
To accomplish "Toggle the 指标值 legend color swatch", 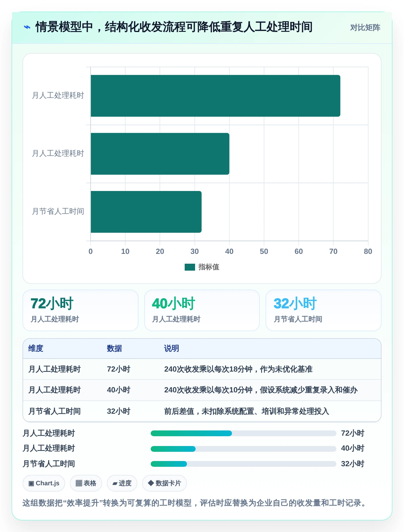I will (190, 267).
